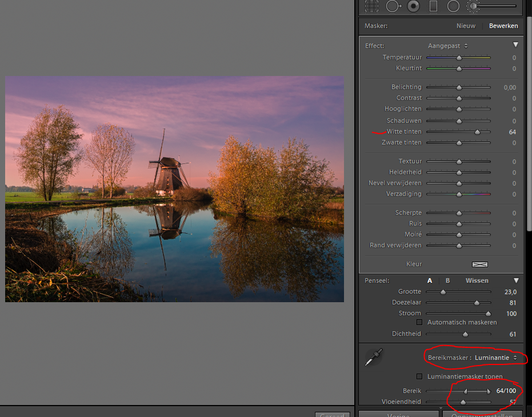Click the small arrow below Vloeiendheid
The image size is (532, 417).
coord(441,408)
